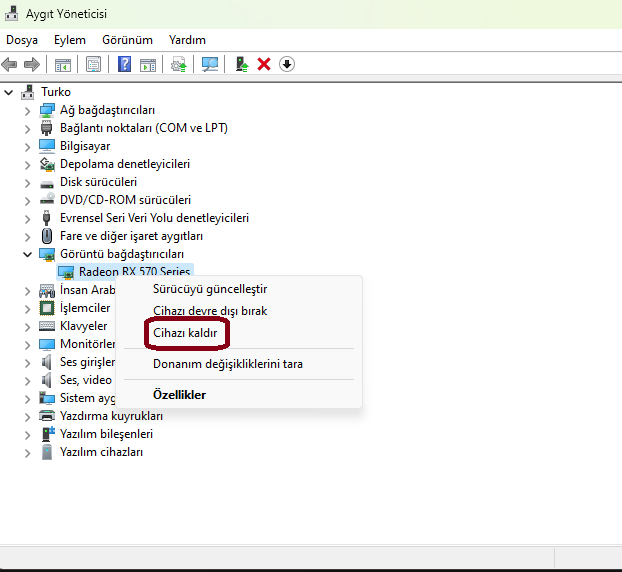Click the Bağlantı noktaları port icon
The image size is (622, 572).
[x=46, y=128]
